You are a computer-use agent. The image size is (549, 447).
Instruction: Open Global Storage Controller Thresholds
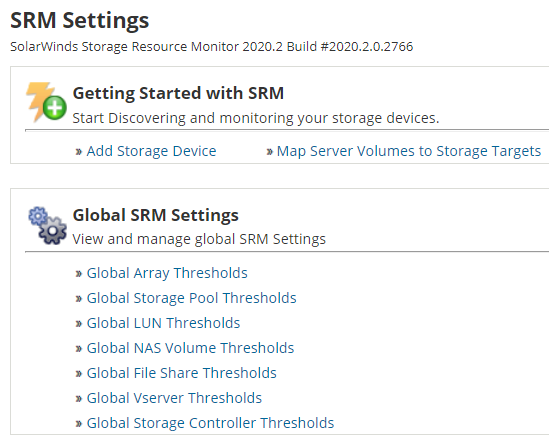point(210,423)
